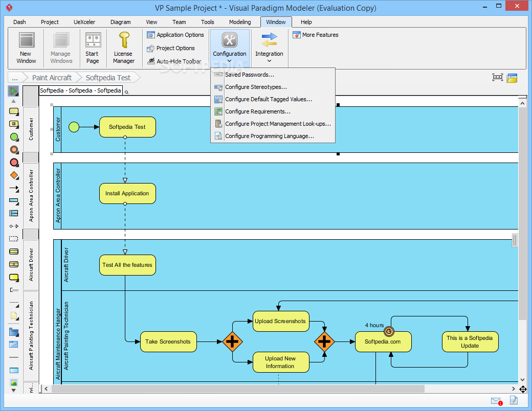The image size is (532, 411).
Task: Select the Pool shape tool
Action: click(x=14, y=201)
